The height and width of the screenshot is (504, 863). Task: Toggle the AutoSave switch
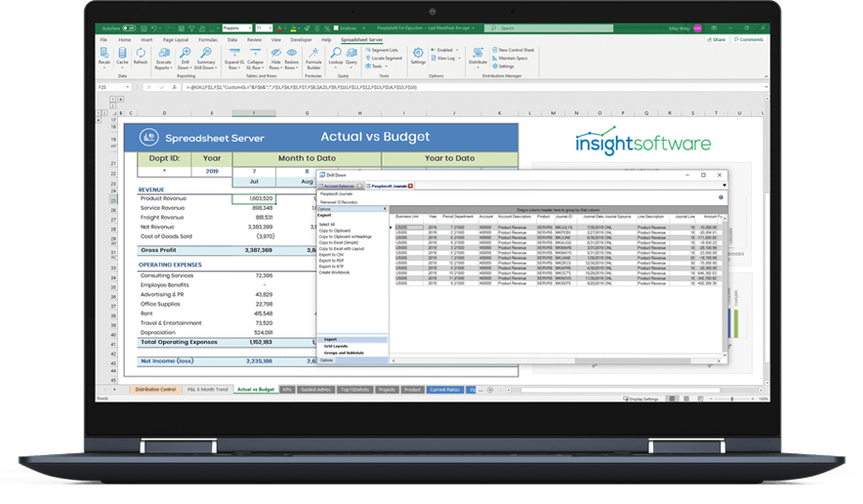129,28
